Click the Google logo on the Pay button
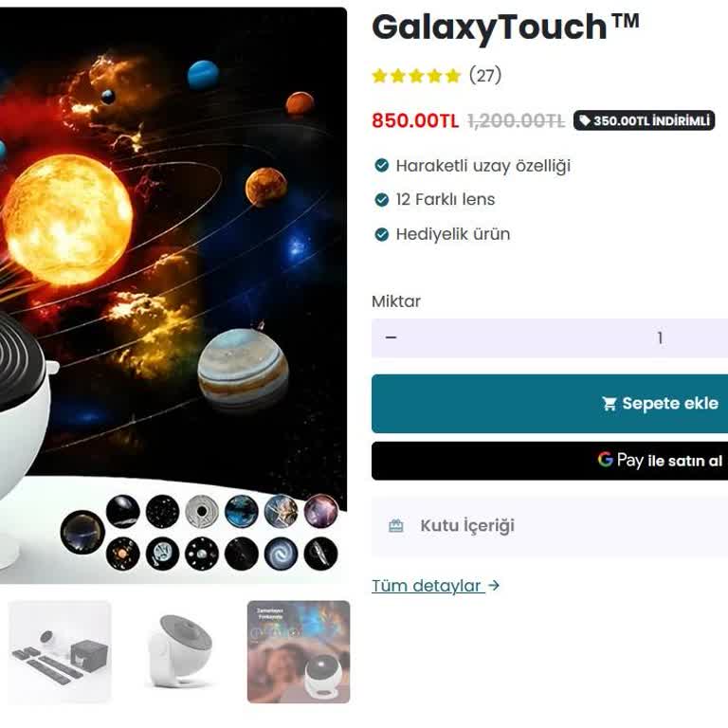Viewport: 728px width, 728px height. [605, 459]
